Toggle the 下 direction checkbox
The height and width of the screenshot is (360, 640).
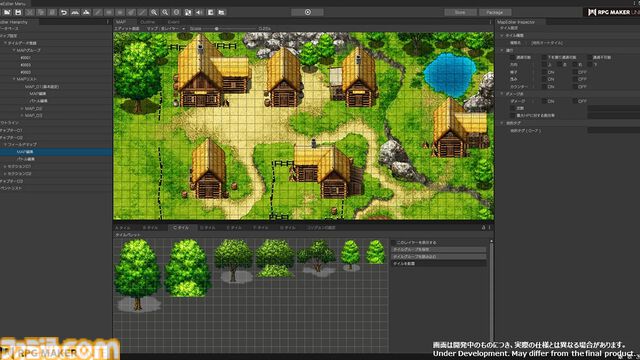[x=590, y=64]
